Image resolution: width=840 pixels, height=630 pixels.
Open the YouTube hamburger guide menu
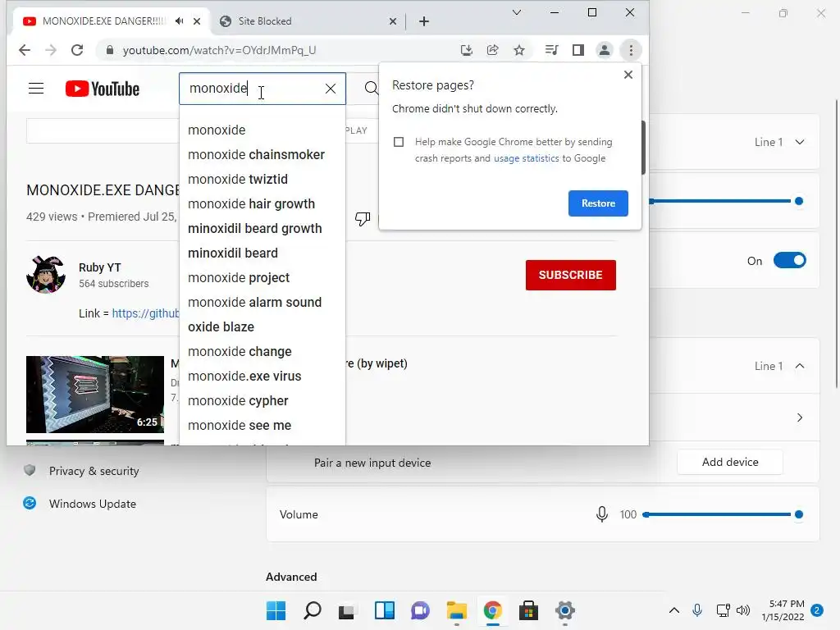click(x=36, y=89)
